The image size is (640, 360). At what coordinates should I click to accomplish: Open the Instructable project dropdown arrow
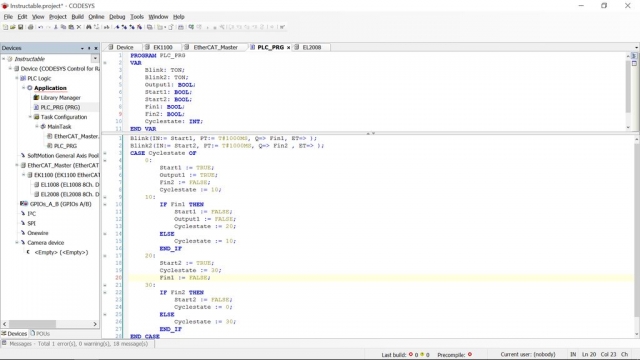point(95,59)
